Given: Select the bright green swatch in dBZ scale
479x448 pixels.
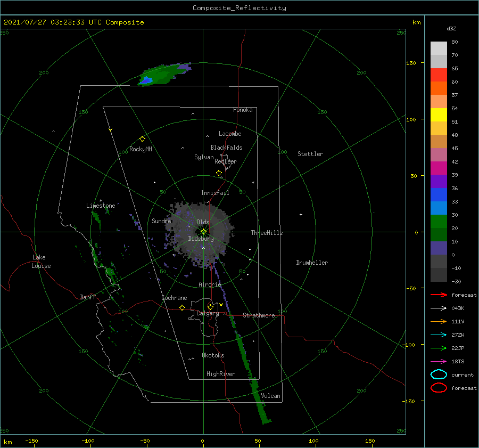Looking at the screenshot, I should click(439, 222).
